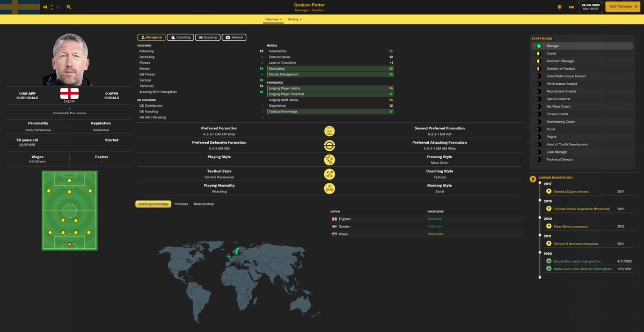Select the Head of Youth Development role
Image resolution: width=644 pixels, height=332 pixels.
click(x=582, y=144)
